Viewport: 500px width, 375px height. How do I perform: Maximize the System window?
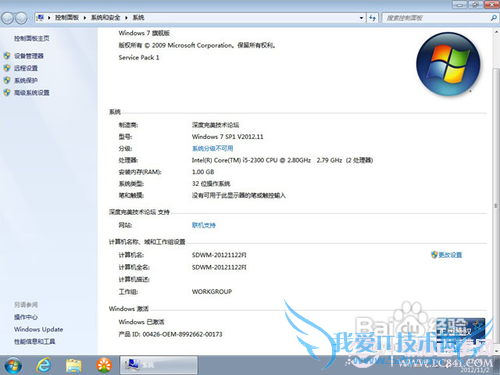pos(475,5)
